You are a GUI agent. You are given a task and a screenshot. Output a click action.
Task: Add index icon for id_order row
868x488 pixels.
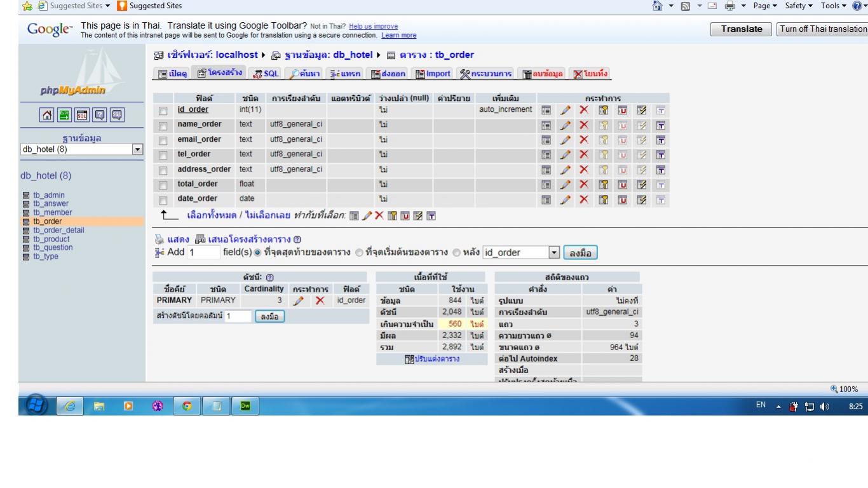tap(641, 110)
